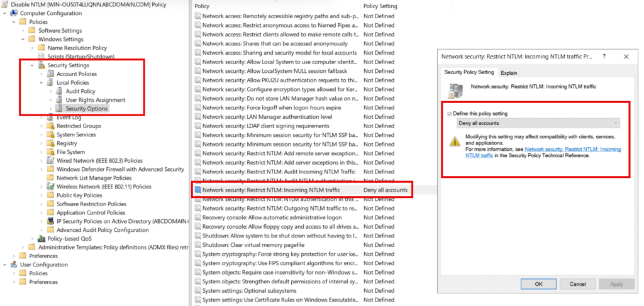This screenshot has height=306, width=644.
Task: Toggle Define this policy setting checkbox
Action: (x=450, y=114)
